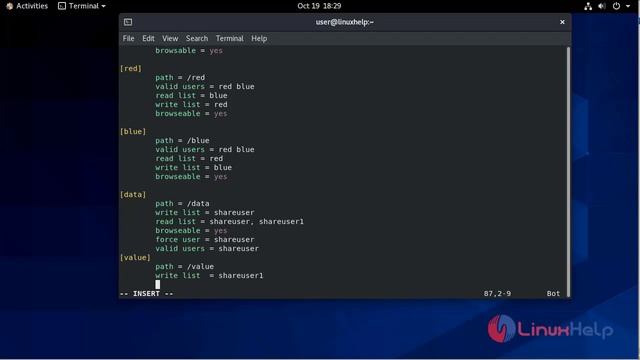Open the Search menu
The height and width of the screenshot is (360, 640).
197,38
